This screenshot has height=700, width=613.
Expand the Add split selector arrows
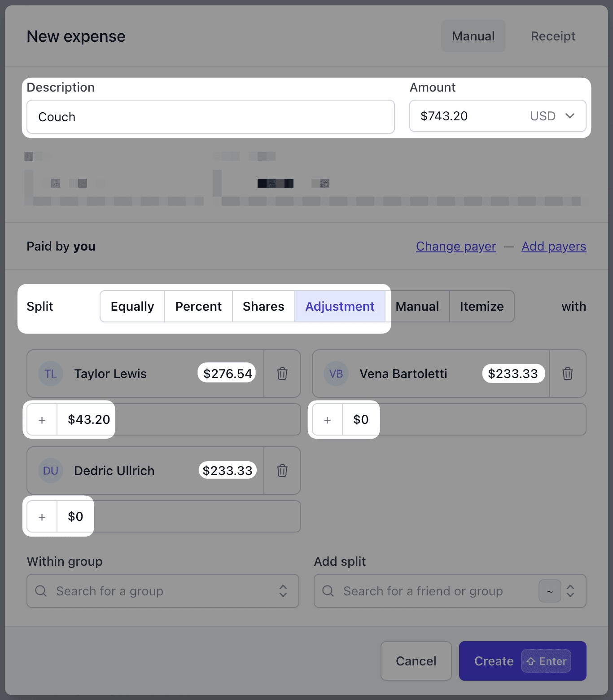click(570, 591)
